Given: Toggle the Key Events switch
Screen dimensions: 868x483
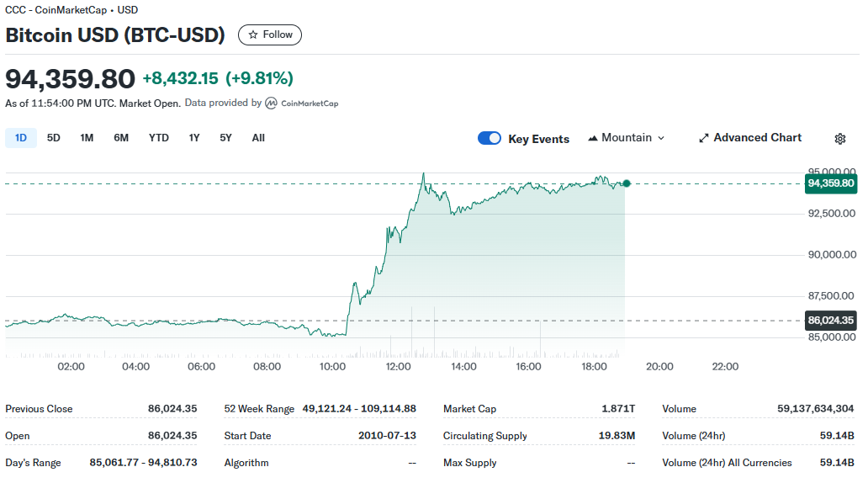Looking at the screenshot, I should click(x=490, y=139).
